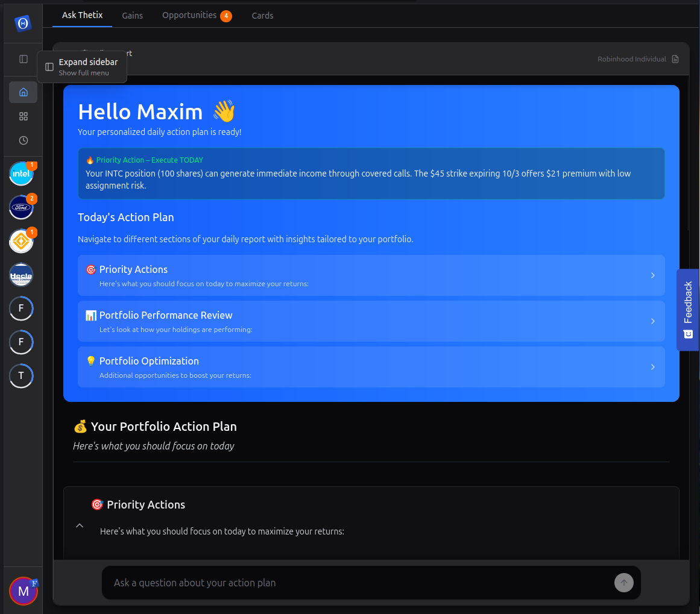Select the Hecla Mining stock icon
Image resolution: width=700 pixels, height=614 pixels.
(22, 275)
